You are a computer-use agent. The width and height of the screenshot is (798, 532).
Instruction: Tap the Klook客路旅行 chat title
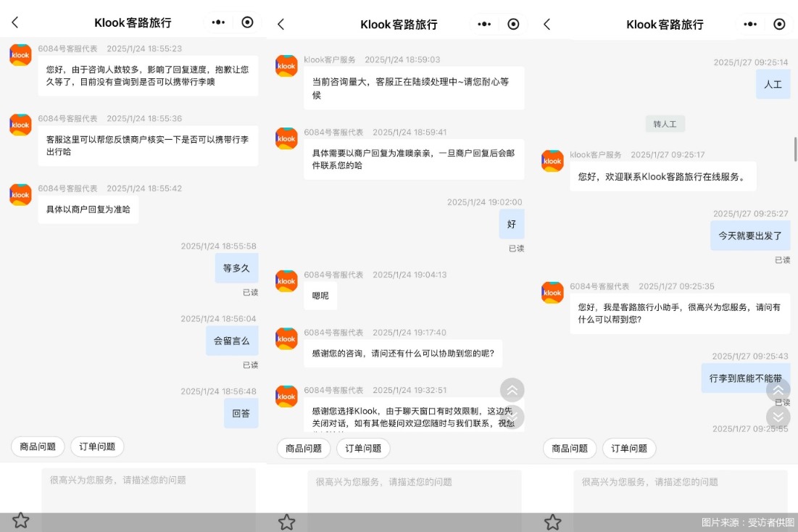point(133,22)
